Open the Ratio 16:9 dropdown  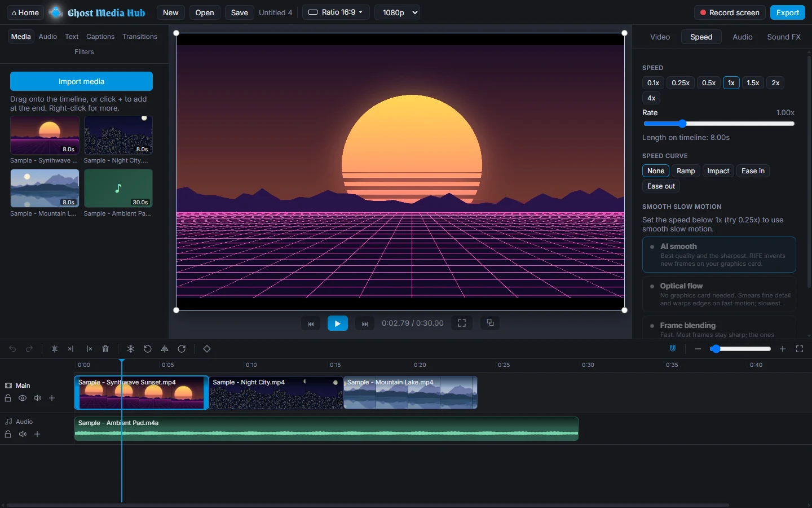point(336,12)
